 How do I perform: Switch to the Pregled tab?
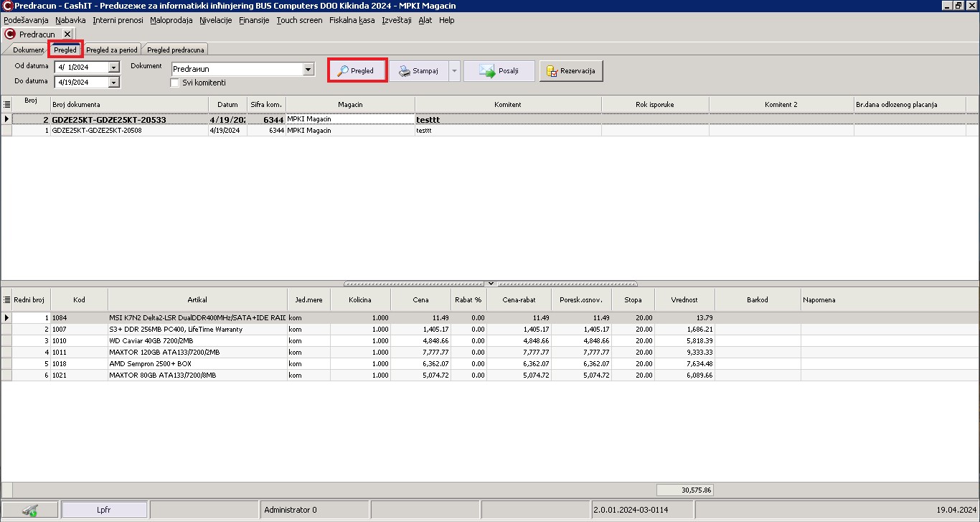tap(65, 50)
